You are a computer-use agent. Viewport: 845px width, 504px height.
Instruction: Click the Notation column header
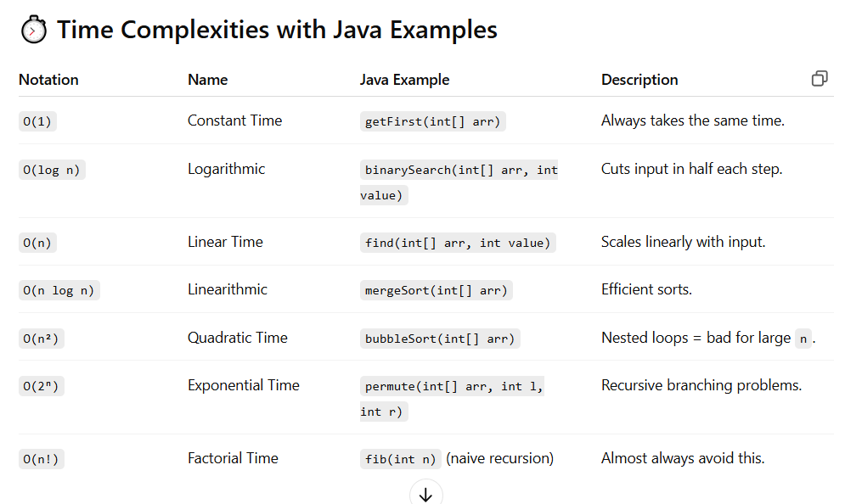coord(48,79)
